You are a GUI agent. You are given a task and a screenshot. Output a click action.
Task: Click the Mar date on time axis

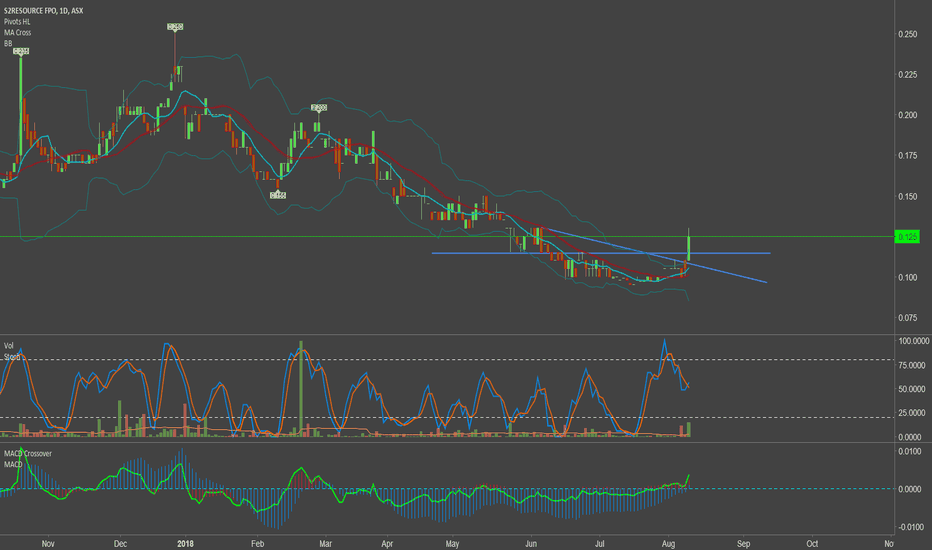[325, 543]
